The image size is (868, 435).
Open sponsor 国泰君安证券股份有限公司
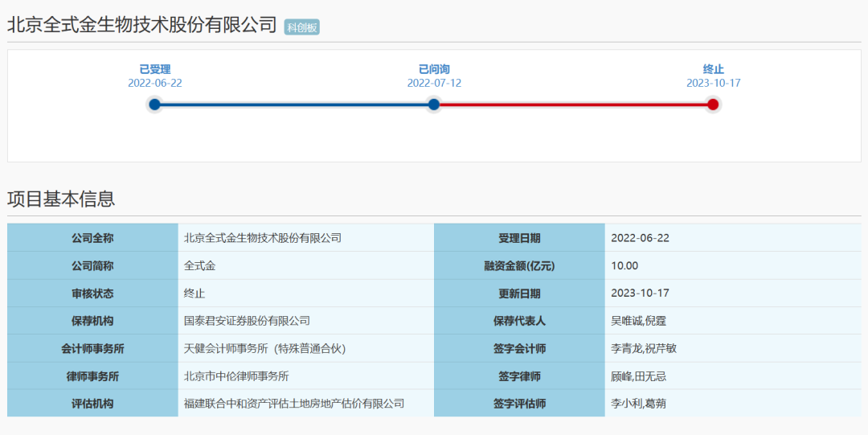tap(247, 321)
